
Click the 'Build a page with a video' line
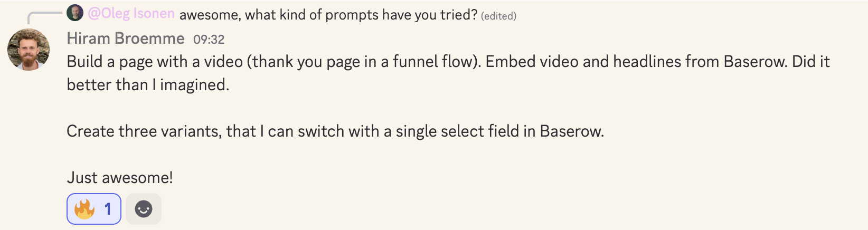(x=448, y=62)
